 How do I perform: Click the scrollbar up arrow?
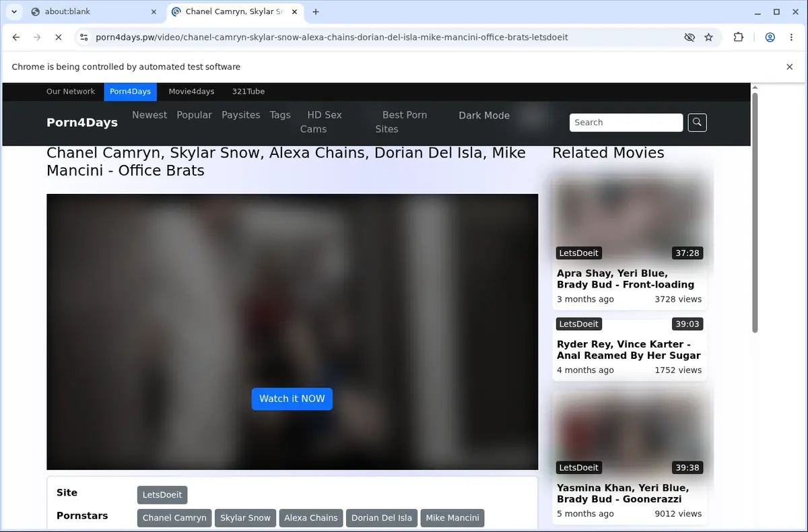point(755,88)
